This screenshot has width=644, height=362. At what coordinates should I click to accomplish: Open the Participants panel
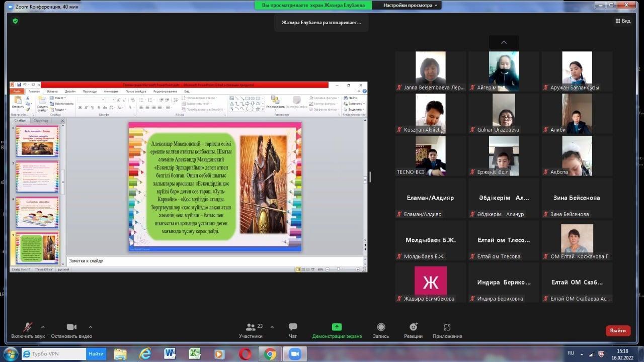(x=251, y=330)
